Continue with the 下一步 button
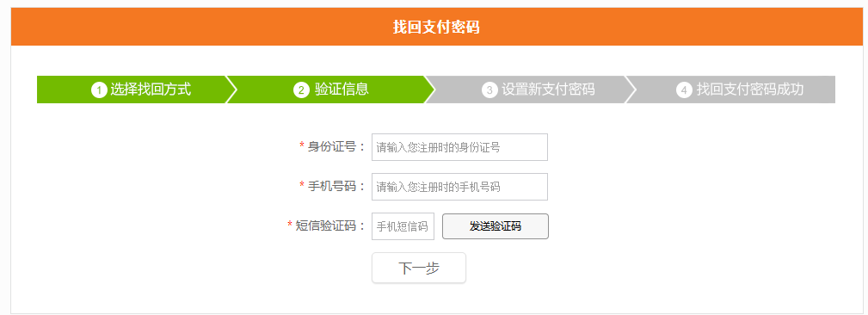 point(419,268)
